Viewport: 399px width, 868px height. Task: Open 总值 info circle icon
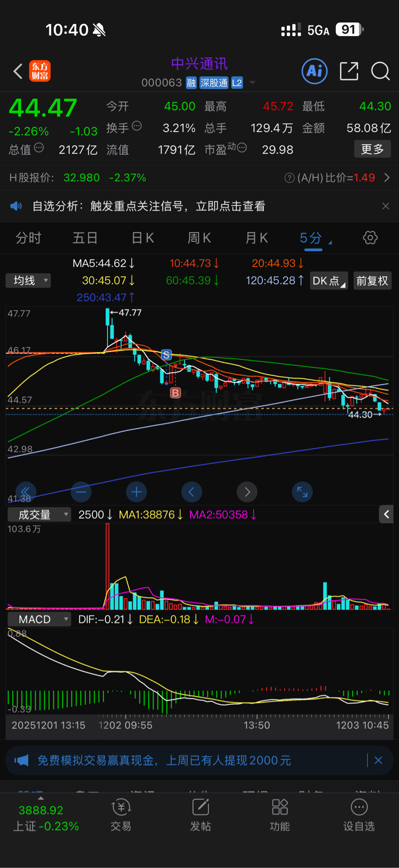(x=39, y=148)
